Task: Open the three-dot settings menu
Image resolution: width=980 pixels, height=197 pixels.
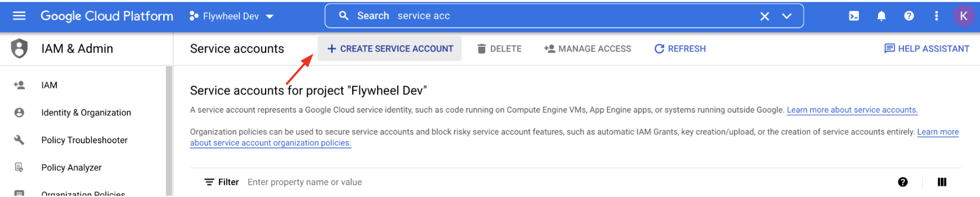Action: click(x=936, y=16)
